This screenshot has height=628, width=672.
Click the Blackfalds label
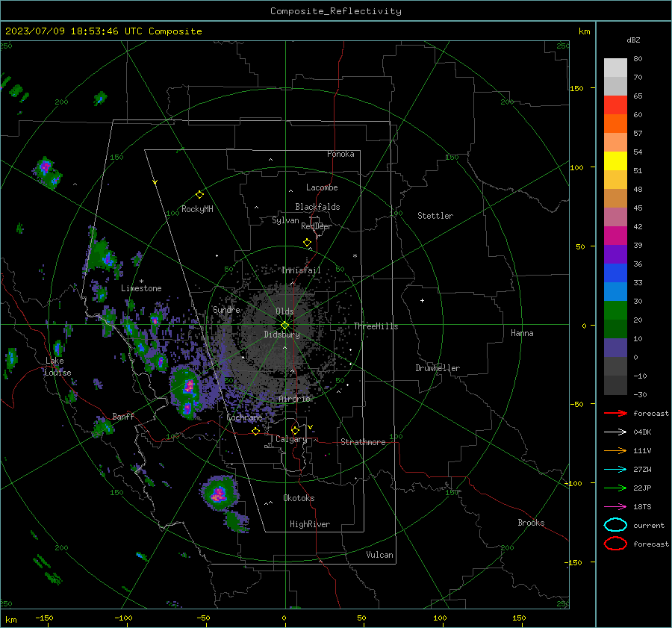coord(317,207)
